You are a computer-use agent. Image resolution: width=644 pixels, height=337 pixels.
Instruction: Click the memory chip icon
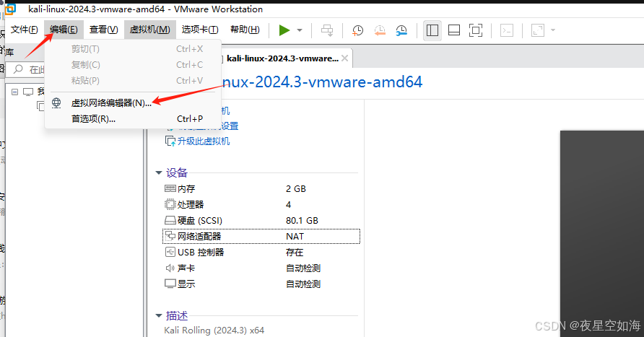(170, 188)
